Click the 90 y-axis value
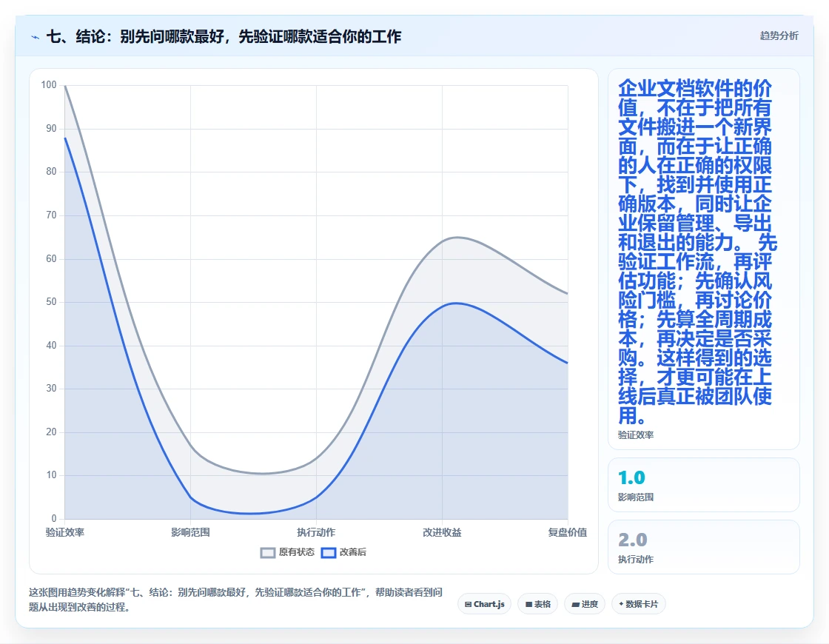 click(51, 129)
